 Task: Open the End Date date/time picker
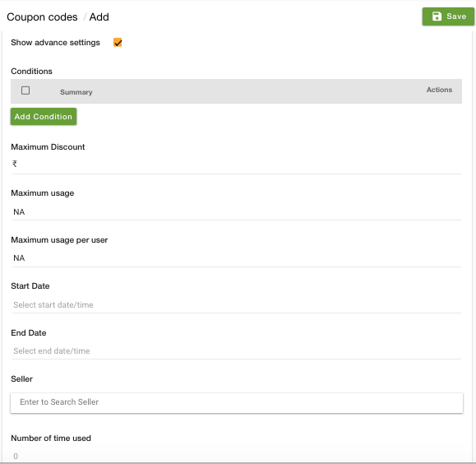[x=237, y=351]
